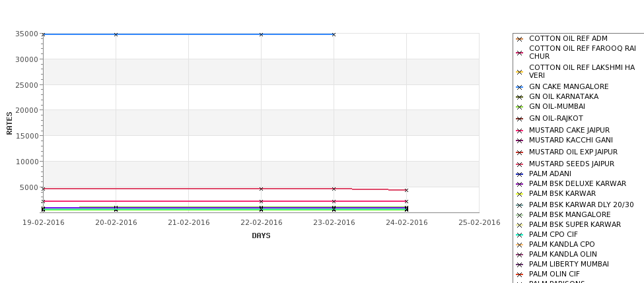This screenshot has height=283, width=644.
Task: Click the PALM BSK KARWAR yellow legend marker
Action: click(520, 194)
